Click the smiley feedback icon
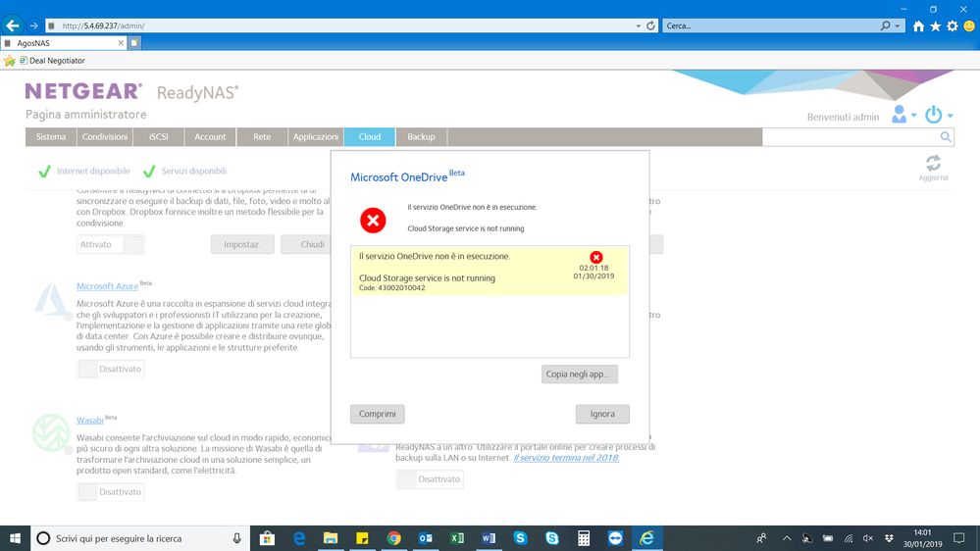Image resolution: width=980 pixels, height=551 pixels. [x=969, y=26]
